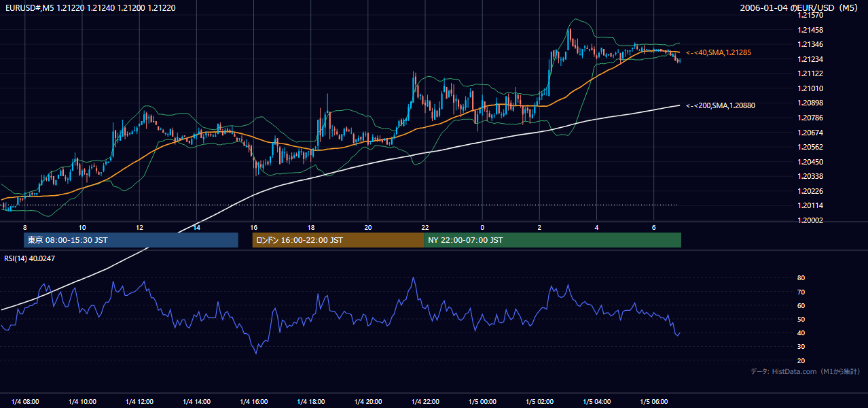Select the bottom time label 1/5 04:00
This screenshot has width=868, height=408.
coord(596,402)
